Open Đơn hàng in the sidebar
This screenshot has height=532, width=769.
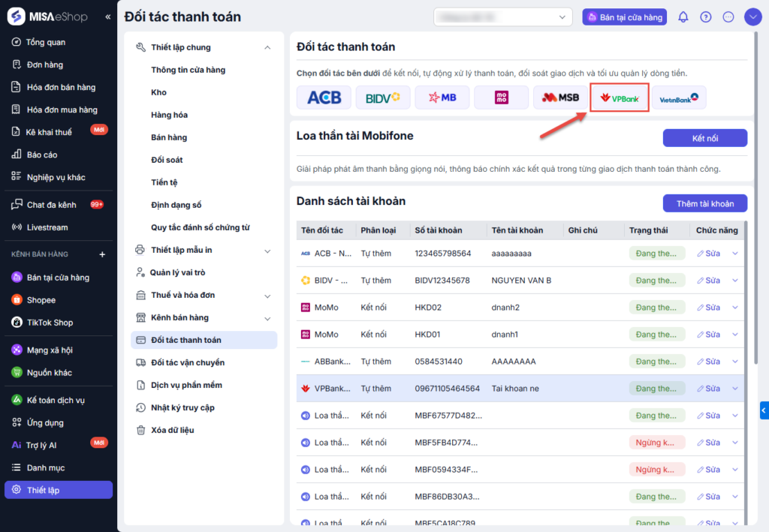click(44, 65)
